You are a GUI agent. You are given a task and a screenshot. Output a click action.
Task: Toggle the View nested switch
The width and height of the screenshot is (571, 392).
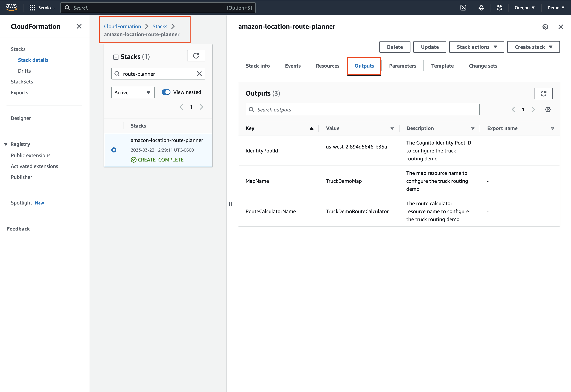[x=166, y=92]
